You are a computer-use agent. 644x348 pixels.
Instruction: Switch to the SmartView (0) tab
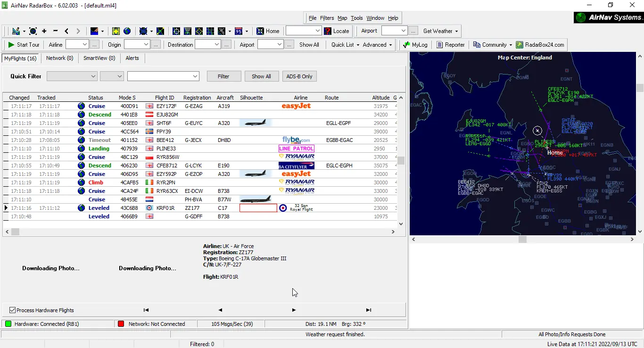pyautogui.click(x=99, y=58)
